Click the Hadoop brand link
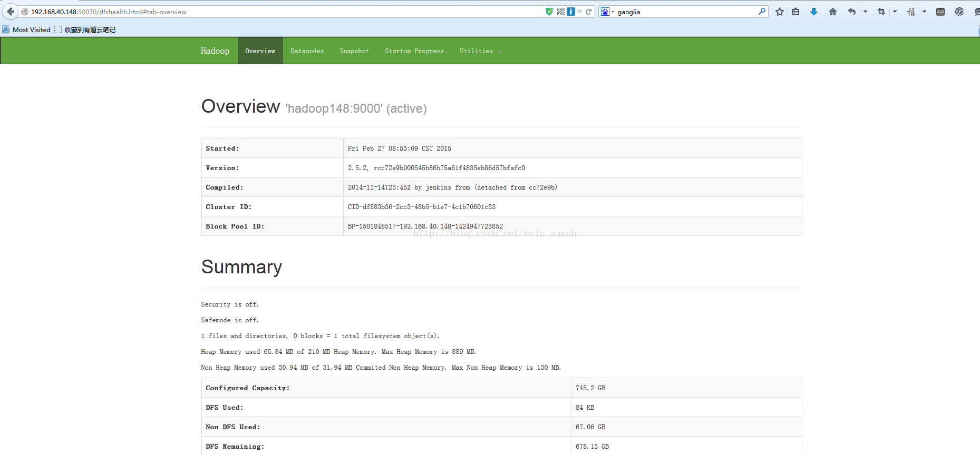 (x=215, y=51)
